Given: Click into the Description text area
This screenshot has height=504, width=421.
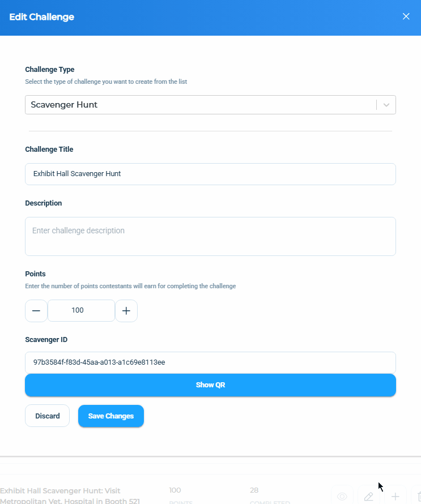Looking at the screenshot, I should [x=210, y=236].
